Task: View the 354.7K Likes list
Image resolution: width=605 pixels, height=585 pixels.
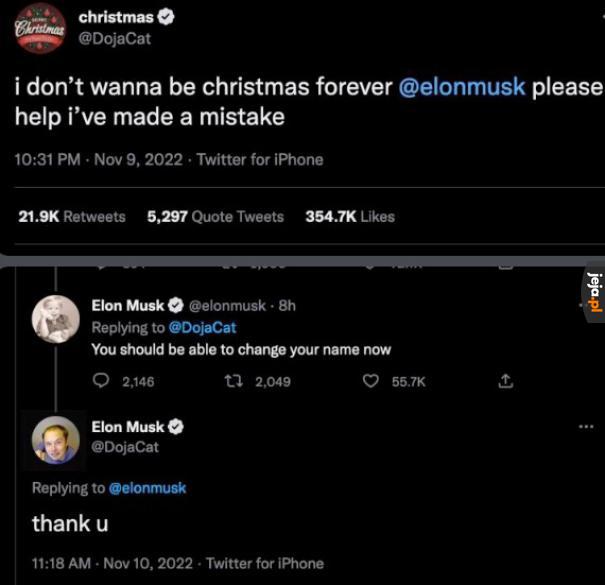Action: point(350,216)
